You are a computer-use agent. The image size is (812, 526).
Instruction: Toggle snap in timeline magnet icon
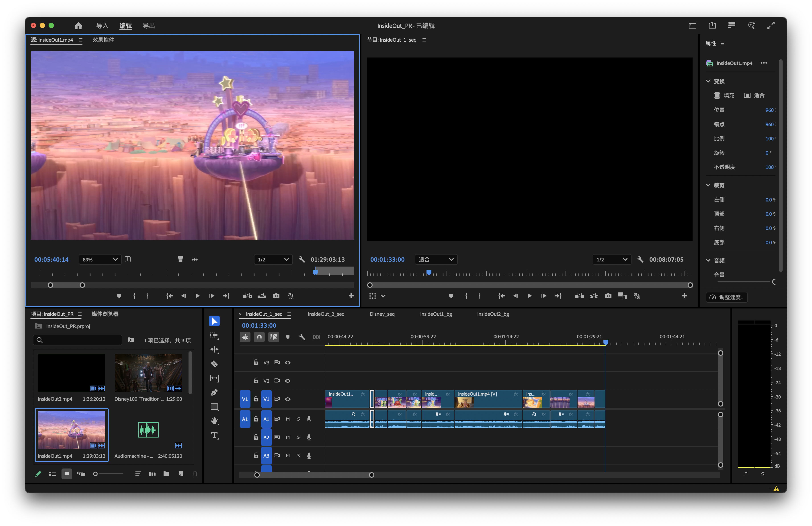pyautogui.click(x=259, y=337)
